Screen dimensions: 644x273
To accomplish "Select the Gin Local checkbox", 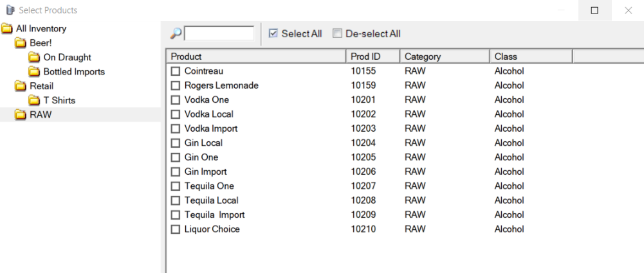I will point(176,143).
